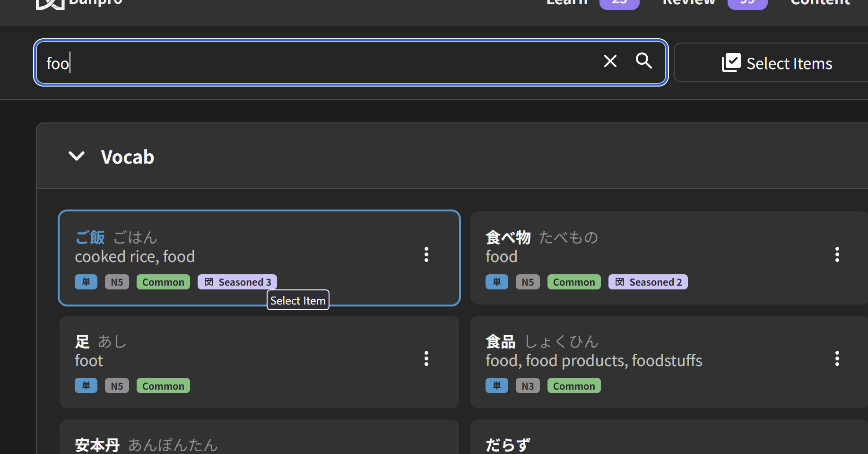The width and height of the screenshot is (868, 454).
Task: Clear the search field with X icon
Action: tap(610, 61)
